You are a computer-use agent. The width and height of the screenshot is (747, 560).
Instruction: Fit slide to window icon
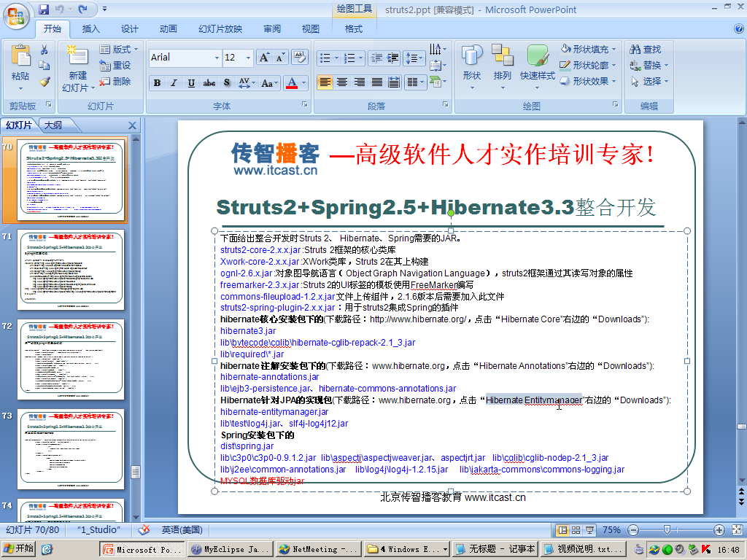point(737,530)
